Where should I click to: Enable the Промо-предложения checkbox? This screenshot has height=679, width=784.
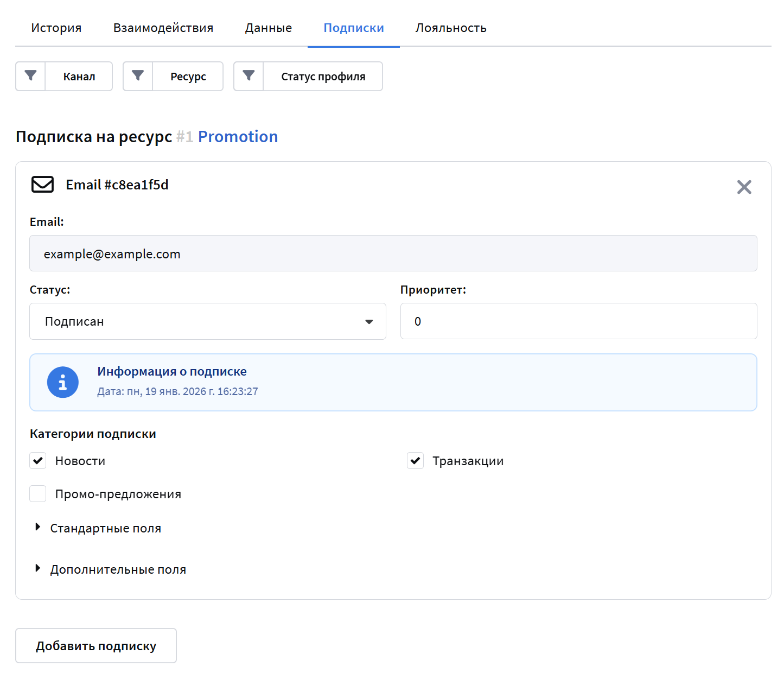click(38, 494)
